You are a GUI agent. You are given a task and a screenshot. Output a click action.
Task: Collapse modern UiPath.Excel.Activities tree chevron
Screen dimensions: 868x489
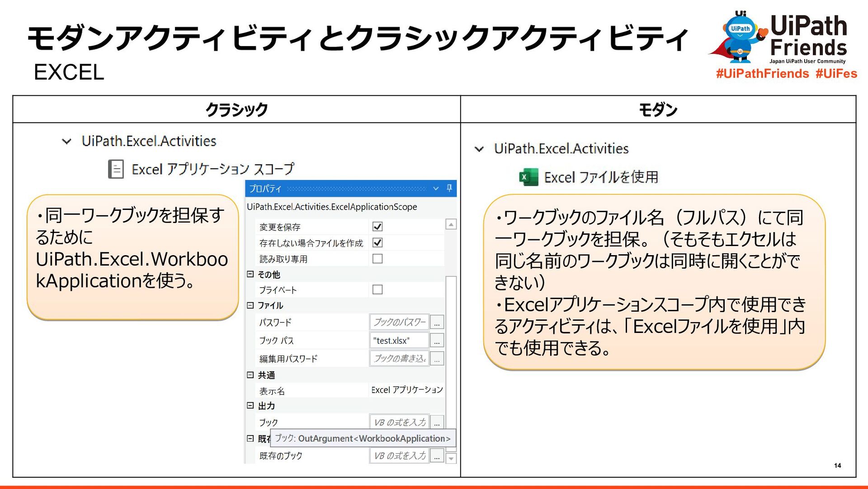point(479,149)
